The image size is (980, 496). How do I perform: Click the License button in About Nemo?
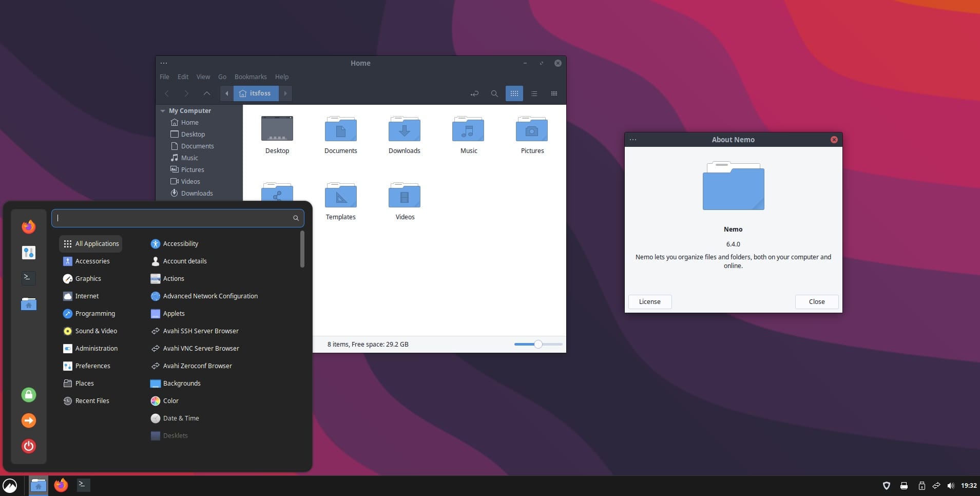tap(649, 302)
